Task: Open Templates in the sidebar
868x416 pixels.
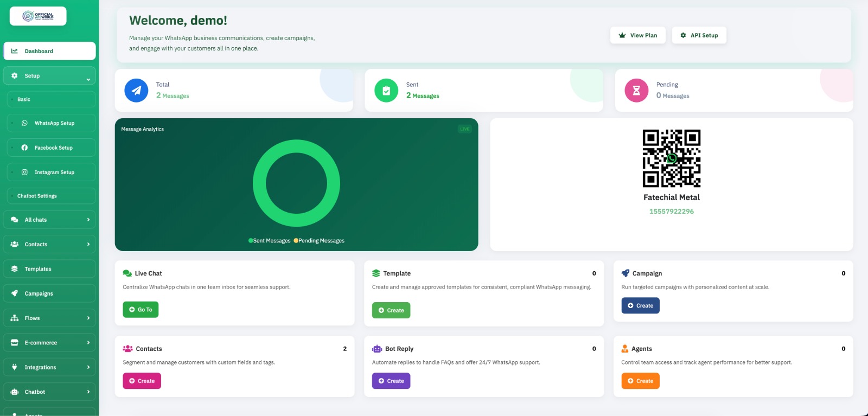Action: pos(49,269)
